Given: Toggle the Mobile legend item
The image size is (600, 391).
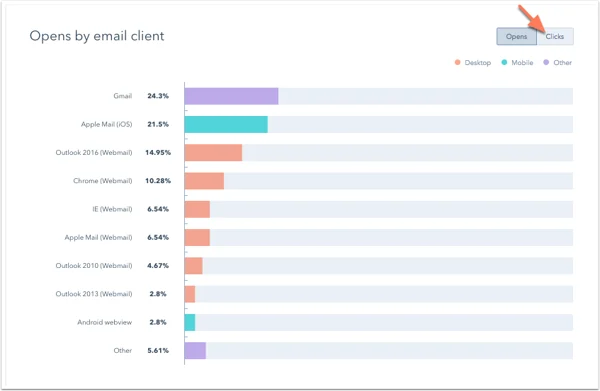Looking at the screenshot, I should 517,62.
